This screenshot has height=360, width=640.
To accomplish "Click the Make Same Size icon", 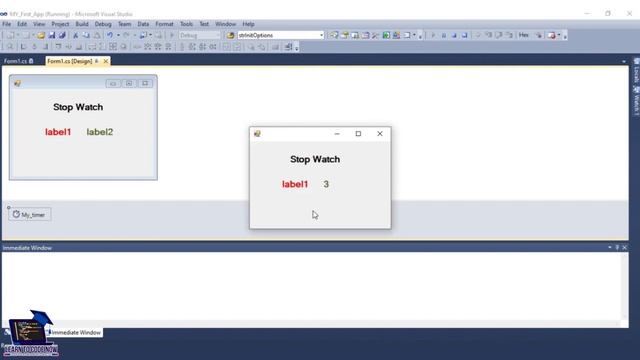I will (113, 47).
